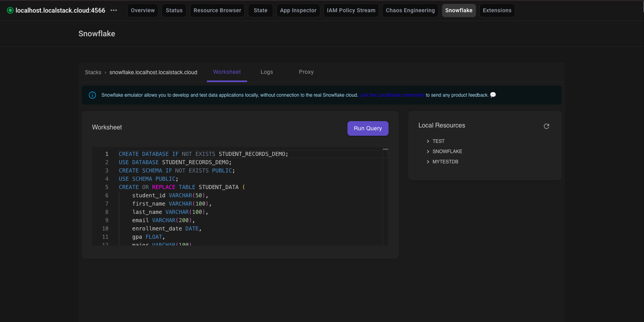Open Chaos Engineering tab
The image size is (644, 322).
(410, 10)
